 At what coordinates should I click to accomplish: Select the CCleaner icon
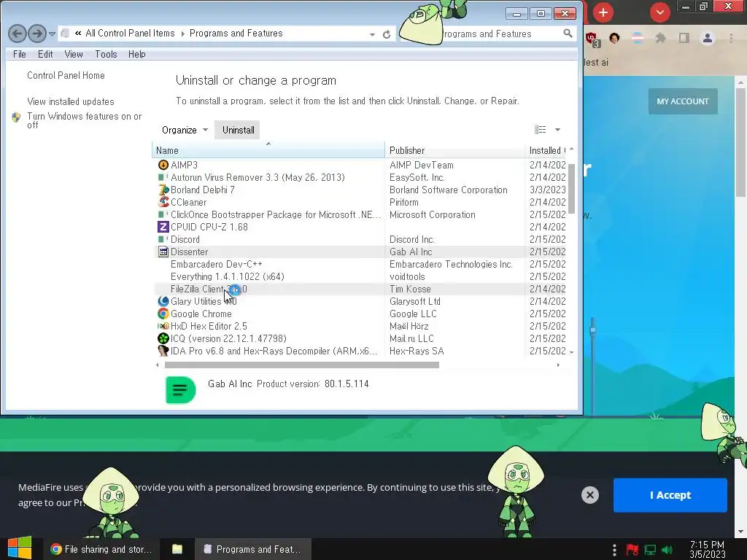163,202
